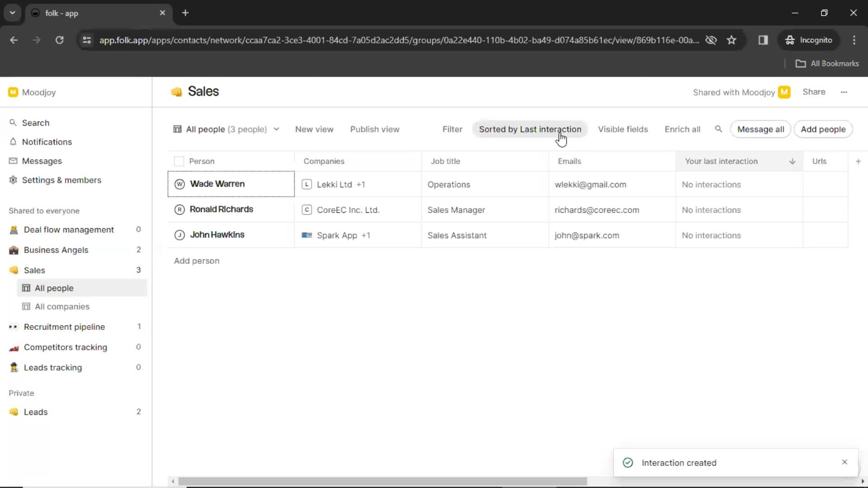Click the search magnifier in toolbar

(x=718, y=129)
